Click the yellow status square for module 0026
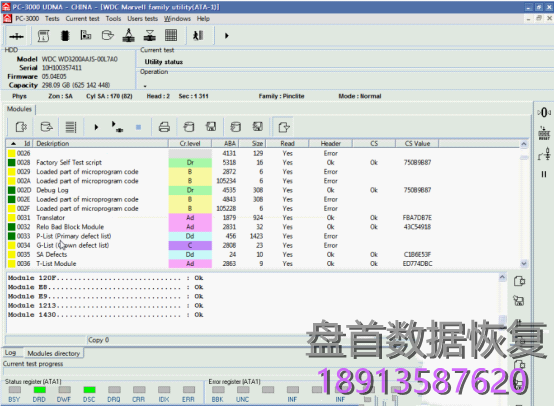 point(12,153)
